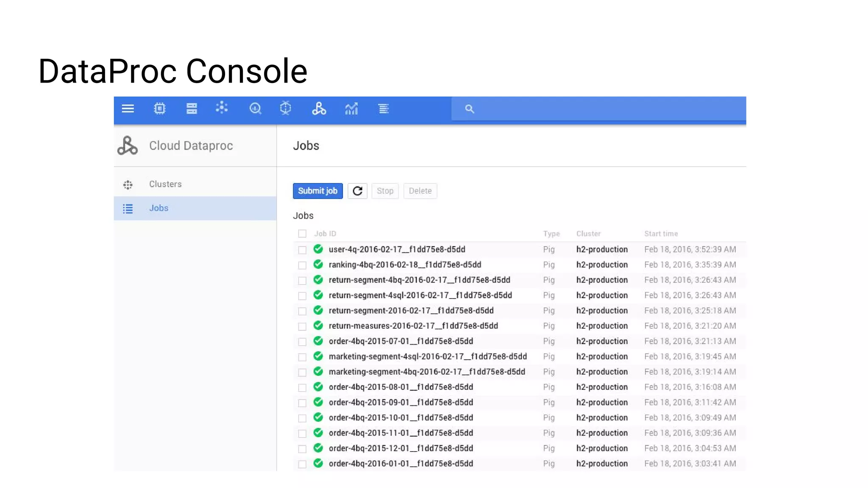Screen dimensions: 868x488
Task: Click the Clusters sidebar icon
Action: pos(128,185)
